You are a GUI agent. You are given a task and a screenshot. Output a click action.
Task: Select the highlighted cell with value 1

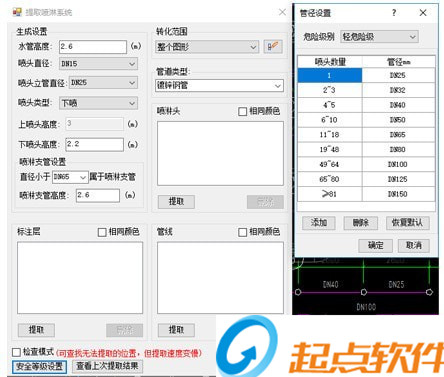pyautogui.click(x=330, y=75)
